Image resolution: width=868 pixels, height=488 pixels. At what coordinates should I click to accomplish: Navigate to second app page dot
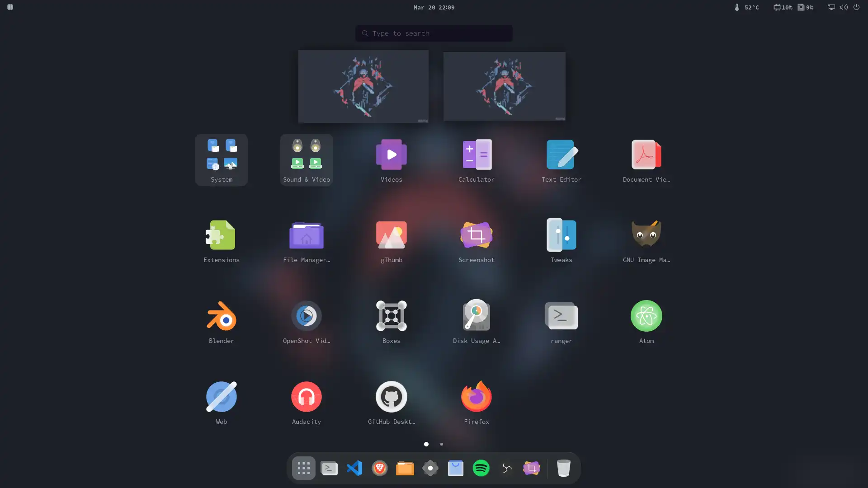tap(442, 443)
